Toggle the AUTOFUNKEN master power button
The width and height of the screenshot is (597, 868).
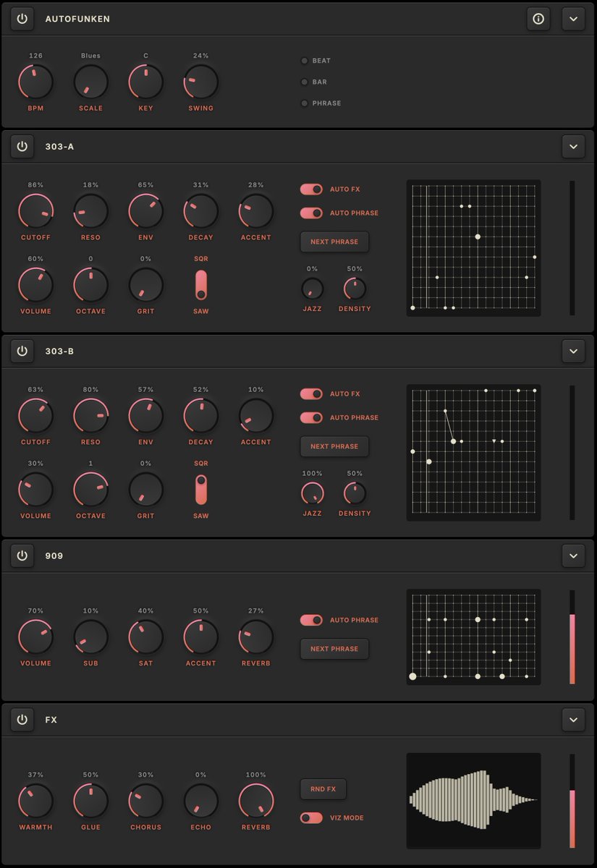tap(22, 19)
